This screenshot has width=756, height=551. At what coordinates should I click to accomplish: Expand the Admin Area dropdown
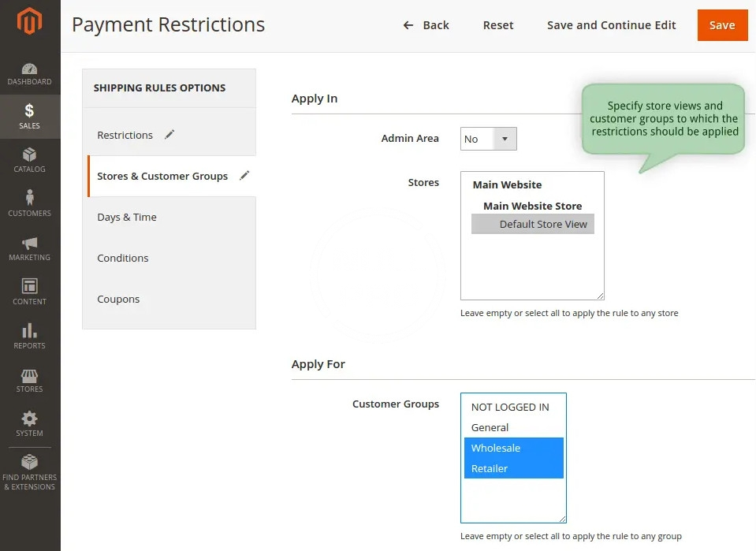[488, 139]
